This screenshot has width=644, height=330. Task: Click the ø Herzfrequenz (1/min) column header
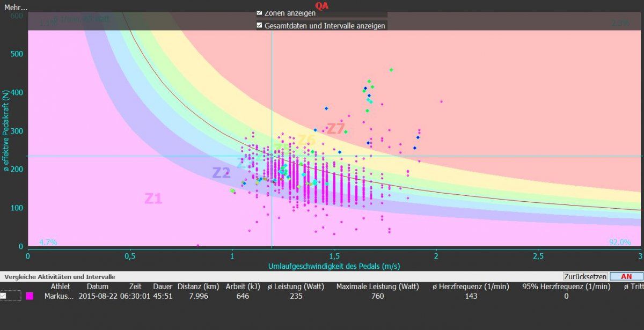(472, 287)
